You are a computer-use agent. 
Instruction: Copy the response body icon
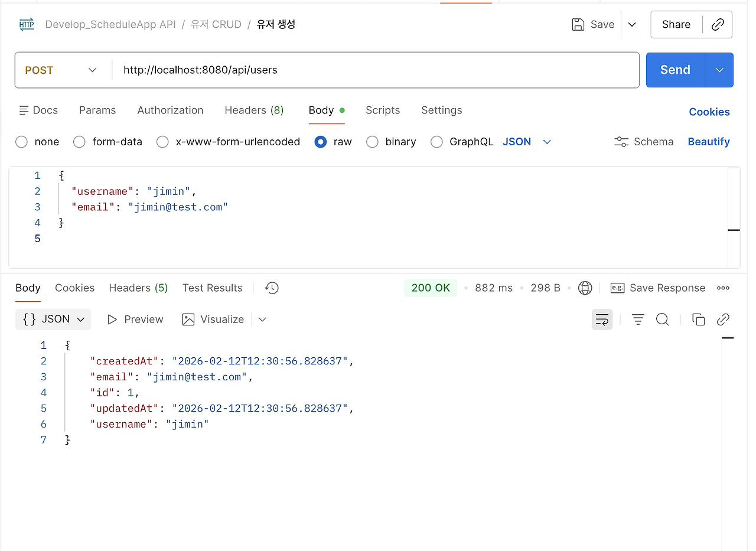click(x=698, y=319)
